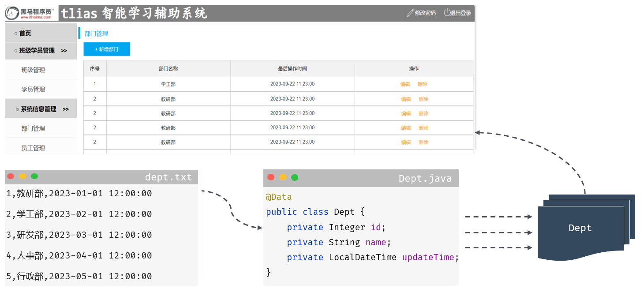Open 员工管理 from the sidebar

click(x=33, y=148)
